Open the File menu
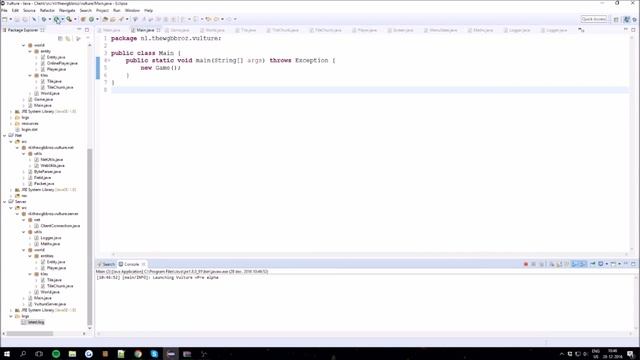 tap(4, 10)
